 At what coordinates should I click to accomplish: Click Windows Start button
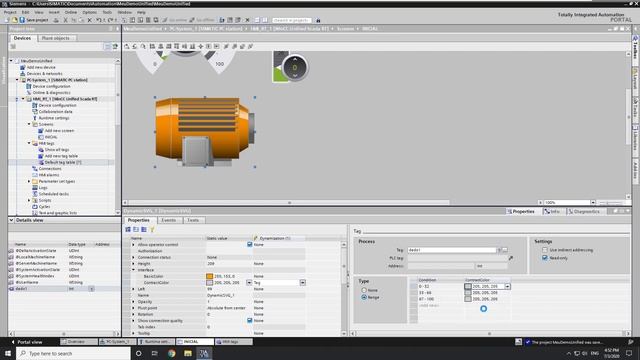[x=8, y=353]
